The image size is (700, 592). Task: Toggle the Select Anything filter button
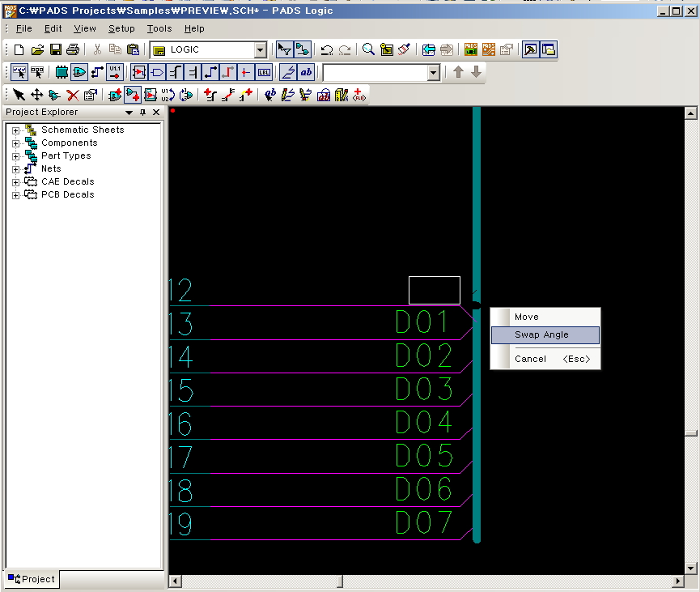[x=19, y=72]
